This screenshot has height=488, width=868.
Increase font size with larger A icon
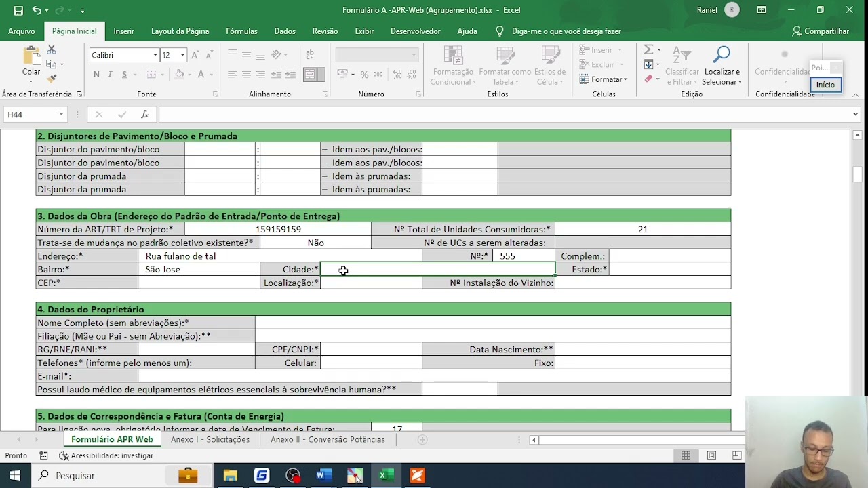click(x=195, y=55)
